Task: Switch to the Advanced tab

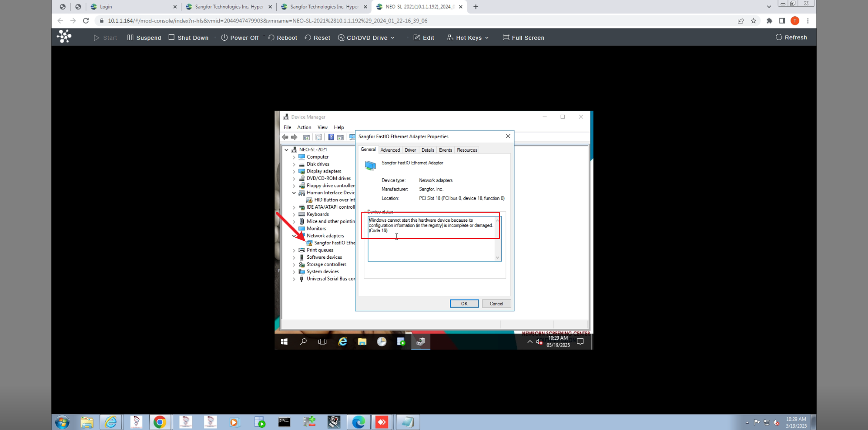Action: point(390,150)
